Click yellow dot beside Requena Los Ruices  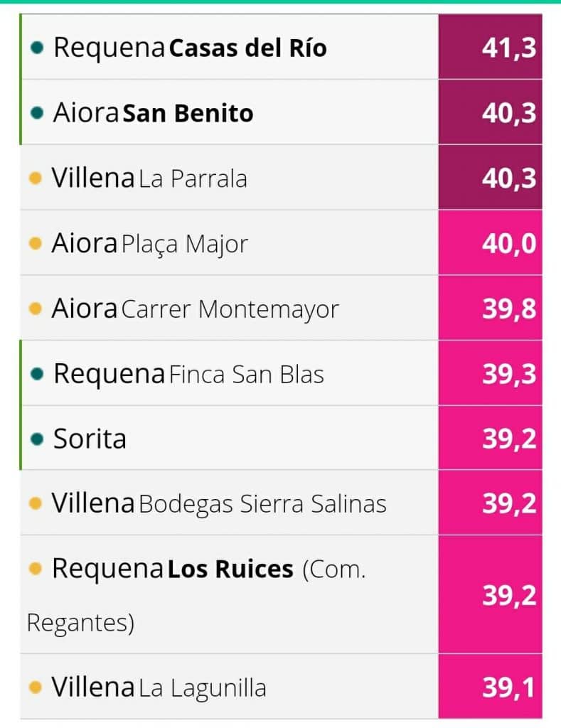pyautogui.click(x=36, y=569)
